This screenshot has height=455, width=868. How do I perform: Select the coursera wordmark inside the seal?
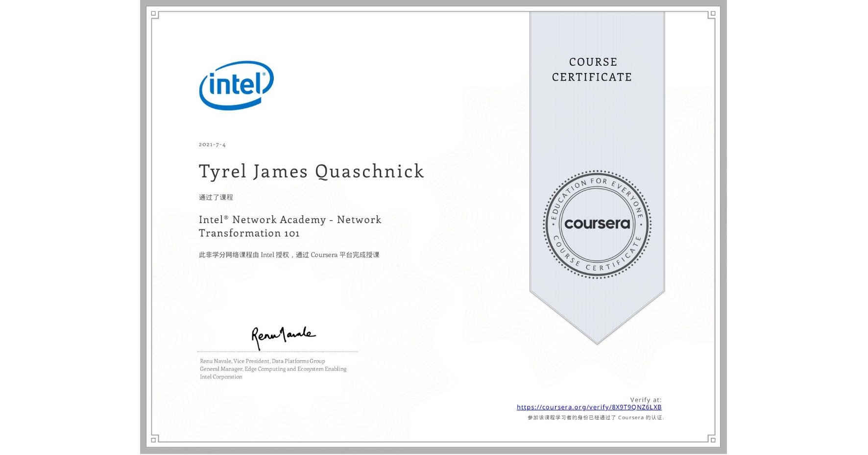pos(597,223)
